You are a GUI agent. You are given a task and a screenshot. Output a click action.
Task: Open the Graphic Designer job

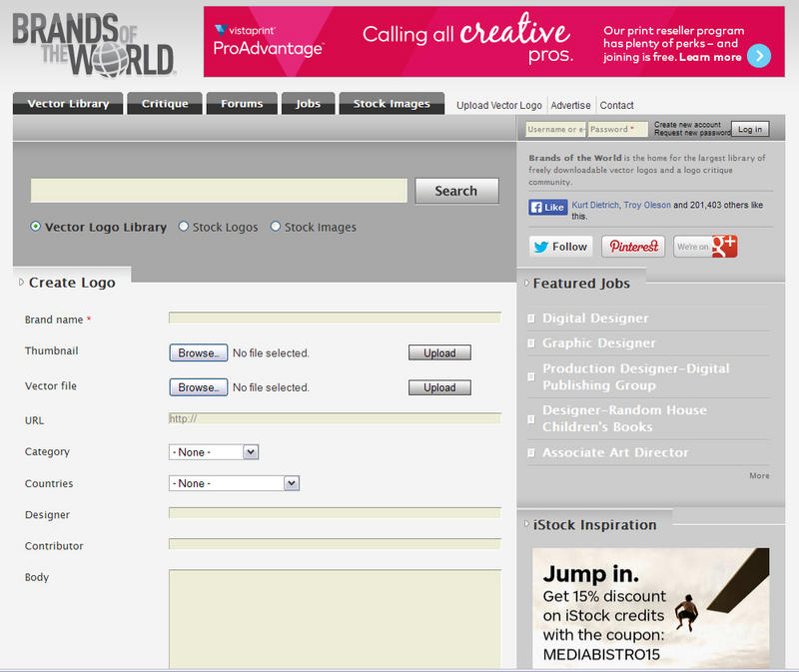click(x=598, y=343)
